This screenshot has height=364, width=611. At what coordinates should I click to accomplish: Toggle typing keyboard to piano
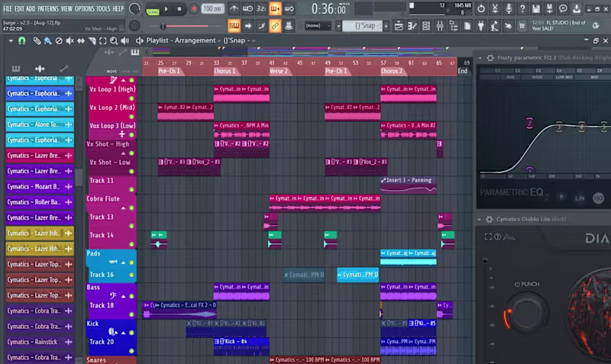pos(234,26)
